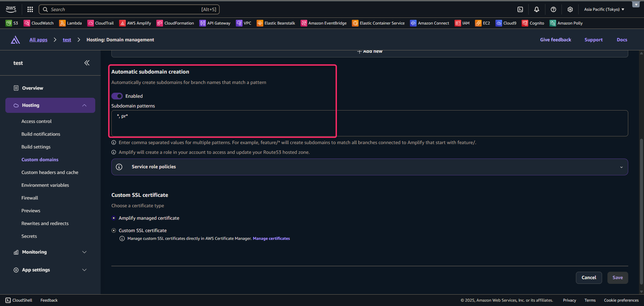The height and width of the screenshot is (306, 644).
Task: Open Amazon Polly service shortcut
Action: pos(566,23)
